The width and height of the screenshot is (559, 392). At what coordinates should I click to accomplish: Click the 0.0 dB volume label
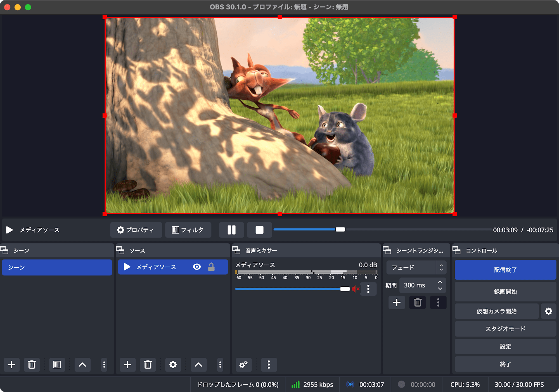coord(368,265)
